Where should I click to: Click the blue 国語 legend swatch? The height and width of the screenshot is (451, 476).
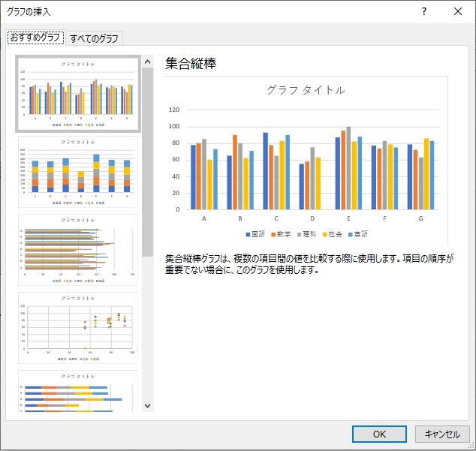tap(246, 234)
